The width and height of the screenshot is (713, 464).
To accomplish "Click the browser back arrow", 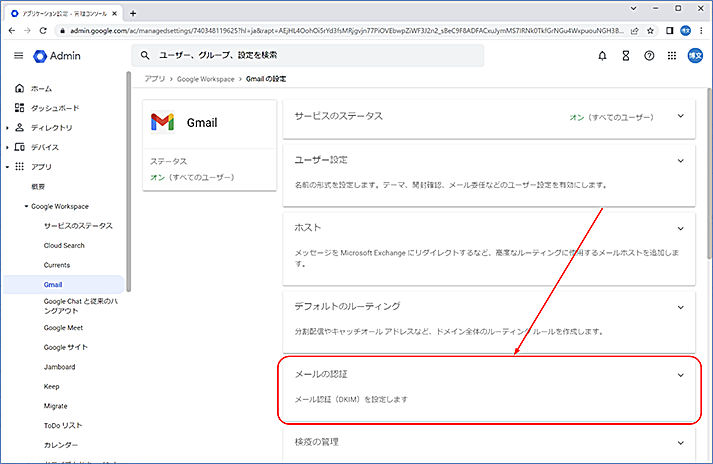I will [12, 30].
